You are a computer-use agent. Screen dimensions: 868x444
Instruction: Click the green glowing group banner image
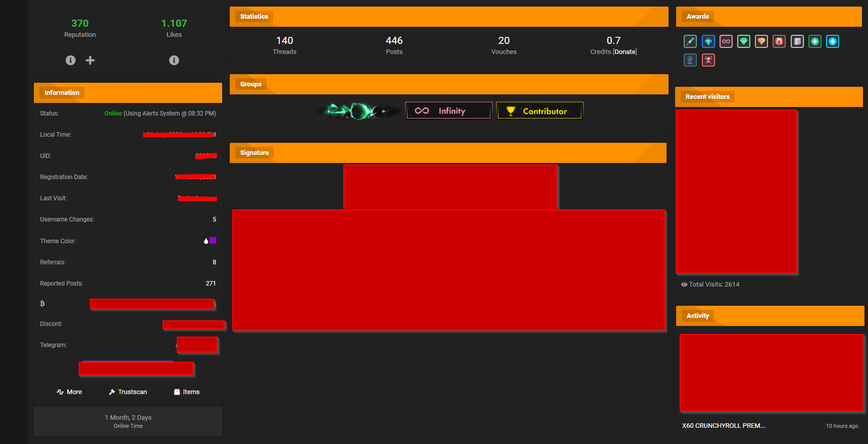click(x=359, y=111)
